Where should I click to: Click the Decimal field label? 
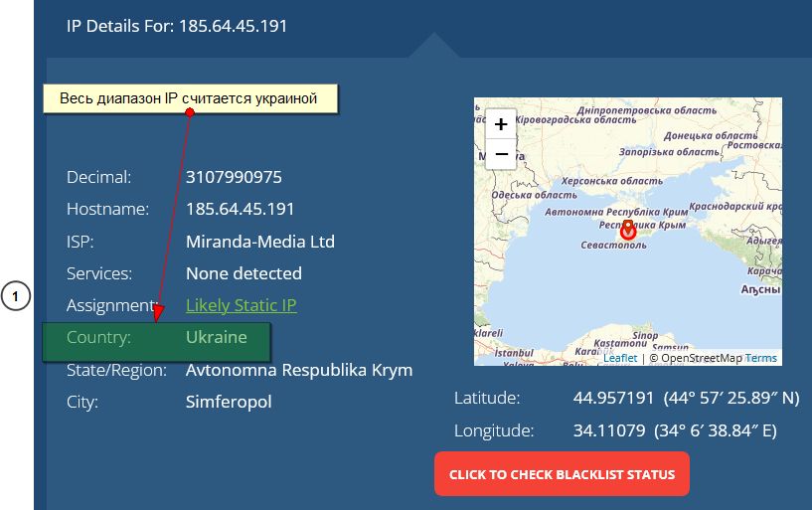(98, 177)
